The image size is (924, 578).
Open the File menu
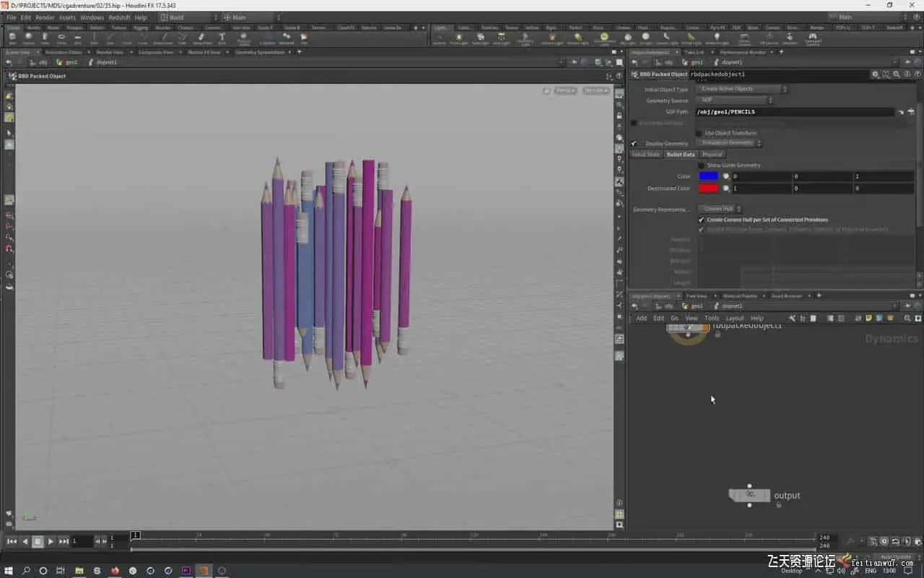tap(11, 17)
